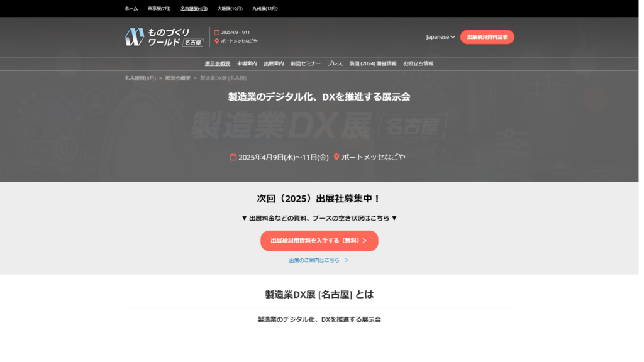
Task: Click the 展示会概要 breadcrumb link
Action: point(178,79)
